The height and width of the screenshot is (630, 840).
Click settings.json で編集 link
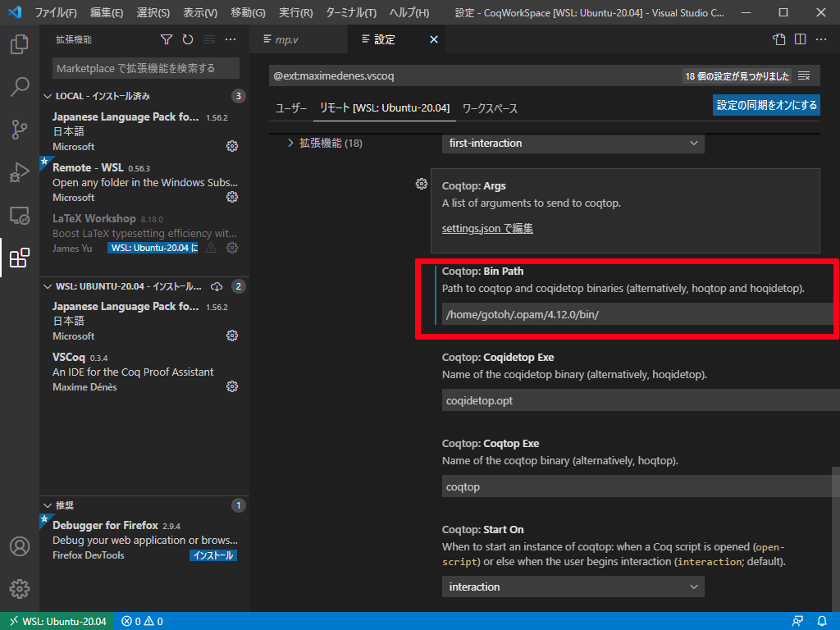click(487, 228)
